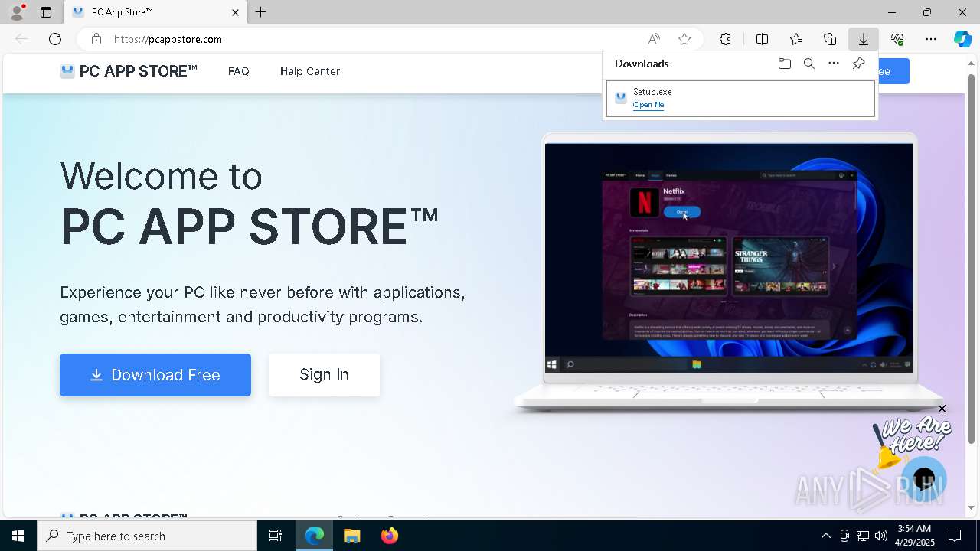Screen dimensions: 980x551
Task: Open the Windows Start menu
Action: 18,536
